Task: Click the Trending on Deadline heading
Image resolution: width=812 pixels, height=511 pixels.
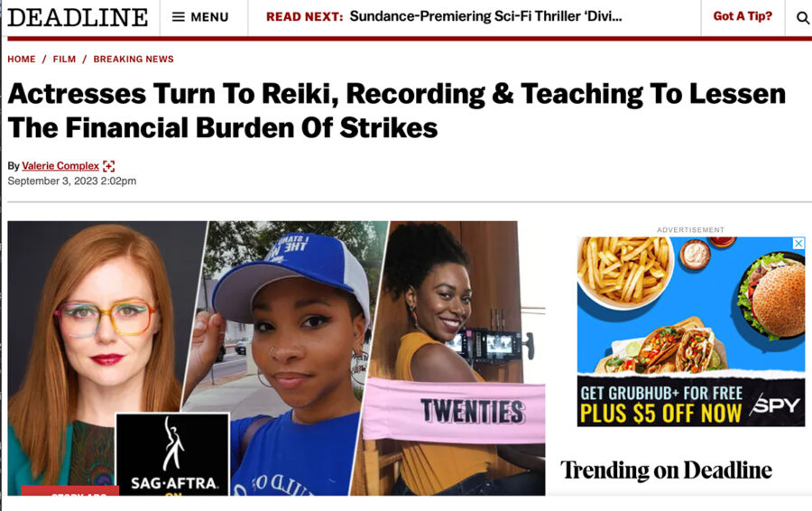Action: 666,470
